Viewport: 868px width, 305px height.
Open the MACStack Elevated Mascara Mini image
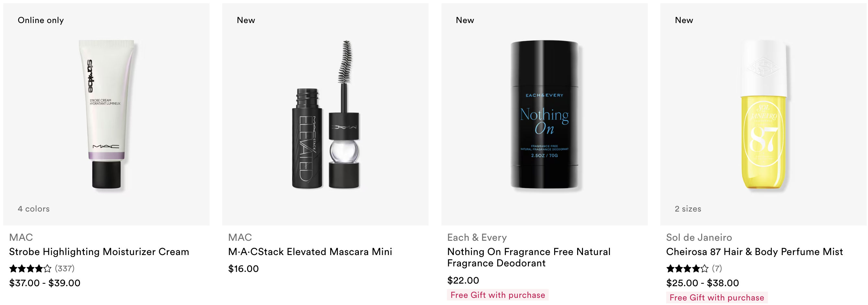pos(325,114)
